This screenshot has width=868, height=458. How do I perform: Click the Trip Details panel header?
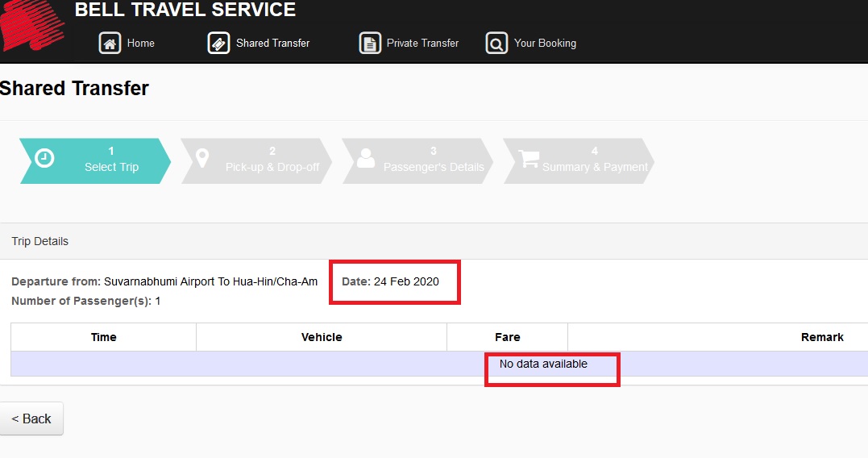(x=40, y=241)
